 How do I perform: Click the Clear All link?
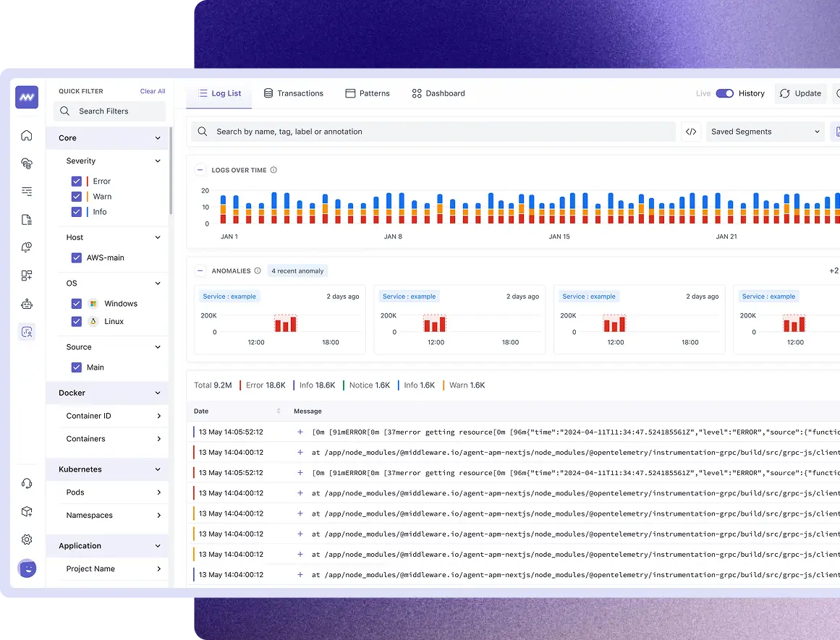(x=153, y=91)
